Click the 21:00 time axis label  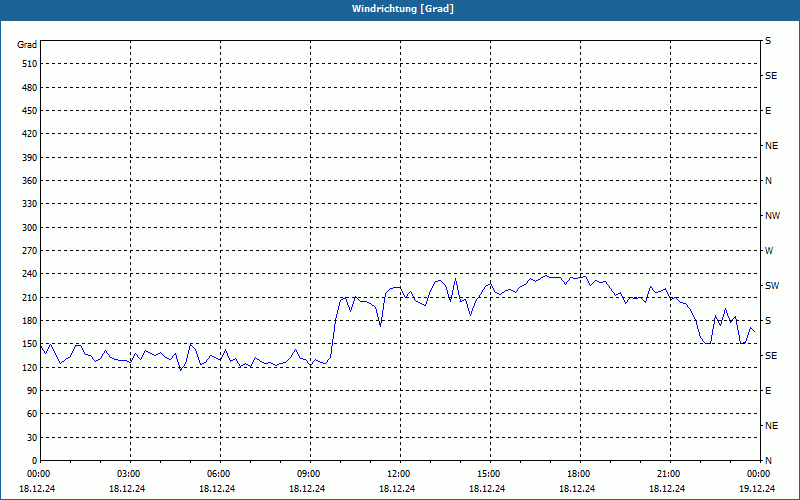670,474
